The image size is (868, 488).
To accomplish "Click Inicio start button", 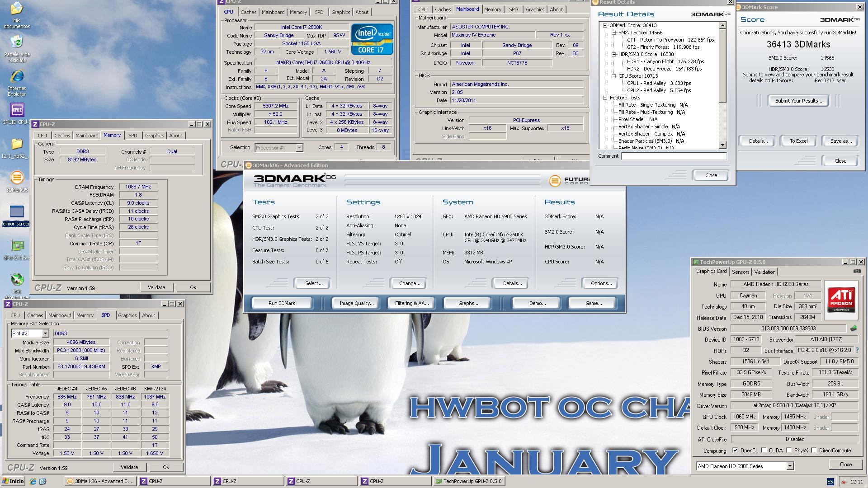I will [x=13, y=481].
